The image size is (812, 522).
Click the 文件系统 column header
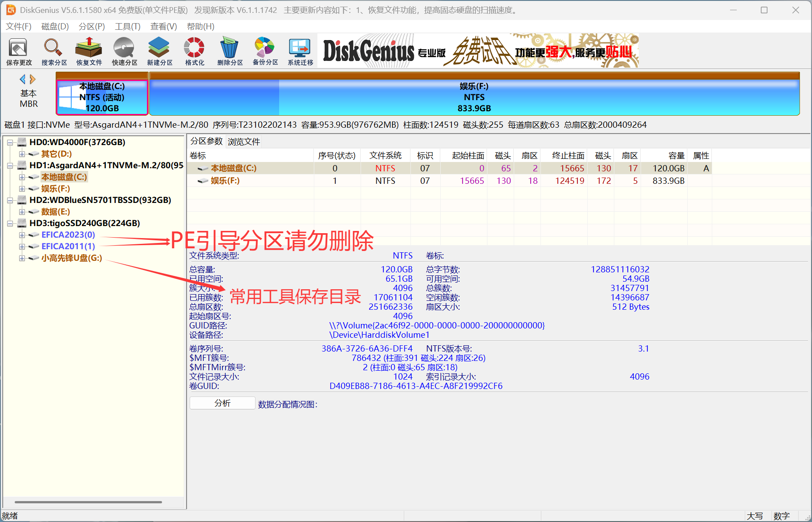pos(386,156)
